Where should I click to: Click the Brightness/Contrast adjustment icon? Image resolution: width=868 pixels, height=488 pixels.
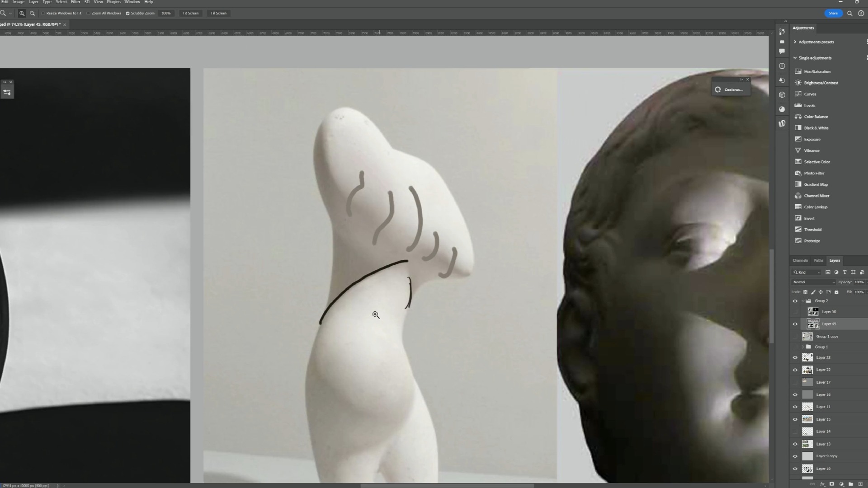coord(798,83)
